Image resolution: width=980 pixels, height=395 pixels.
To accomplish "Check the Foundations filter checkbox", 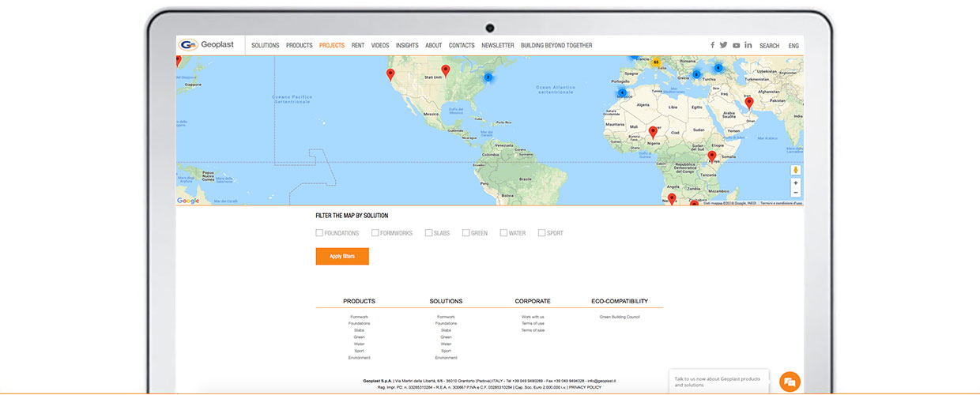I will point(319,233).
